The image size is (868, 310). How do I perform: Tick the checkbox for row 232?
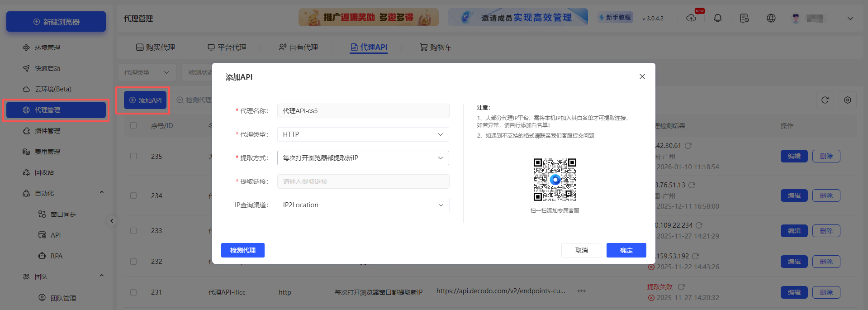coord(133,261)
